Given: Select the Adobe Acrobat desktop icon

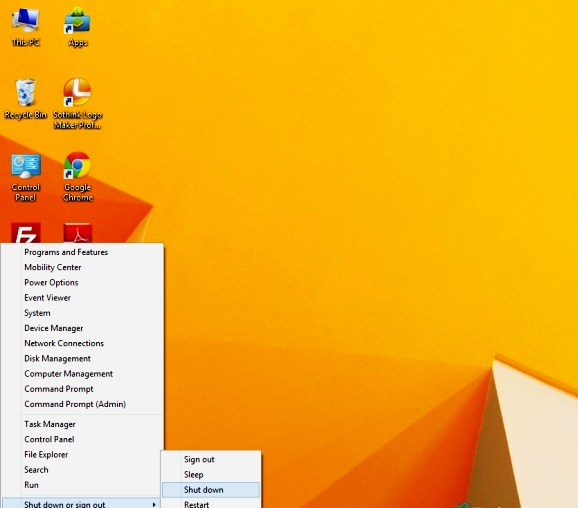Looking at the screenshot, I should tap(77, 233).
